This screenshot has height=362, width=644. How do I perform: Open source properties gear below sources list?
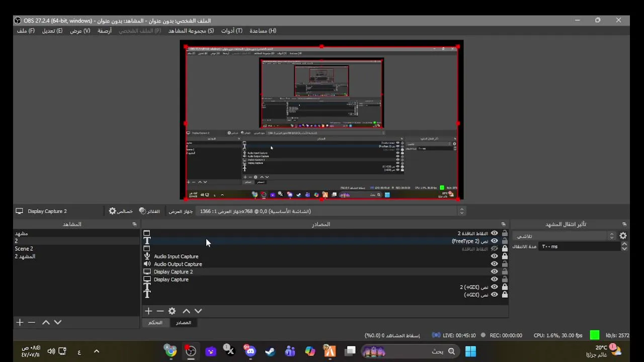tap(172, 311)
